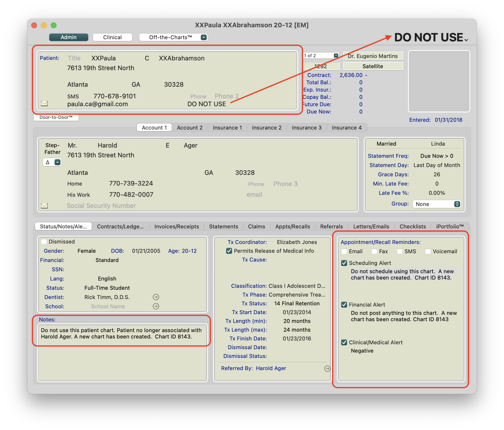This screenshot has height=430, width=504.
Task: Click the Referred By arrow icon
Action: 327,369
